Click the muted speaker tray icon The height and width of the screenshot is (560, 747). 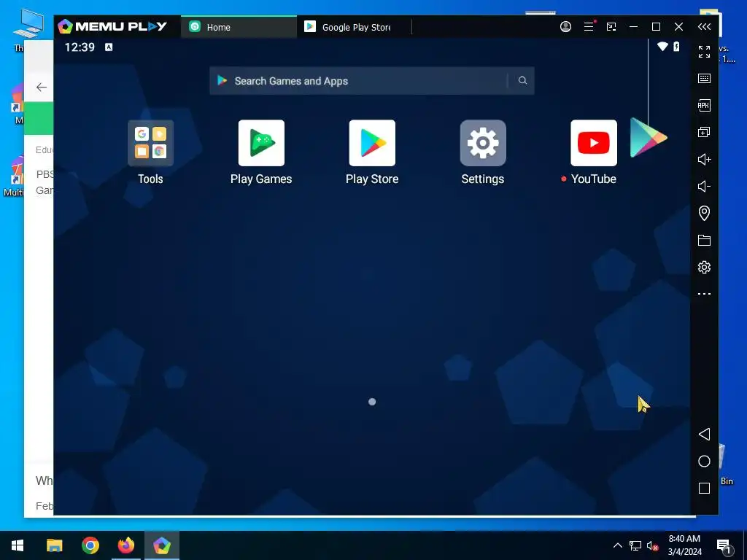pyautogui.click(x=652, y=545)
